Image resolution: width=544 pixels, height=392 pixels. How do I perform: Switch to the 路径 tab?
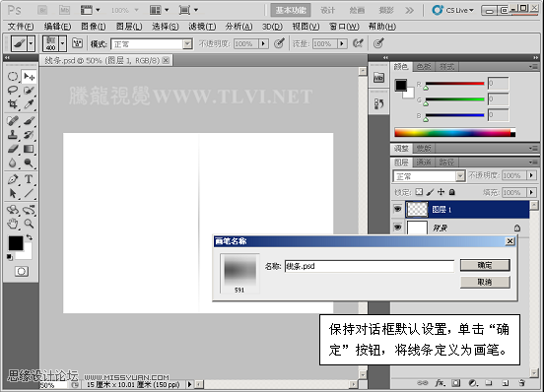446,163
